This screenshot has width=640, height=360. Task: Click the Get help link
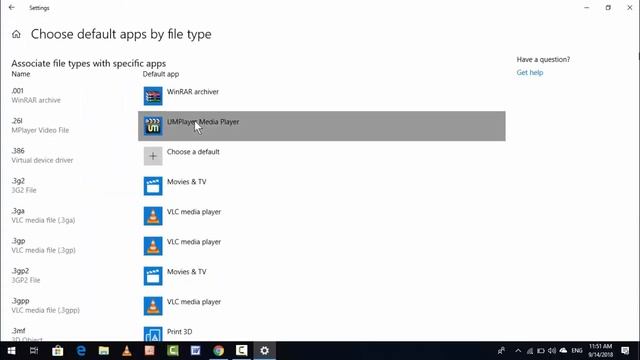coord(530,73)
